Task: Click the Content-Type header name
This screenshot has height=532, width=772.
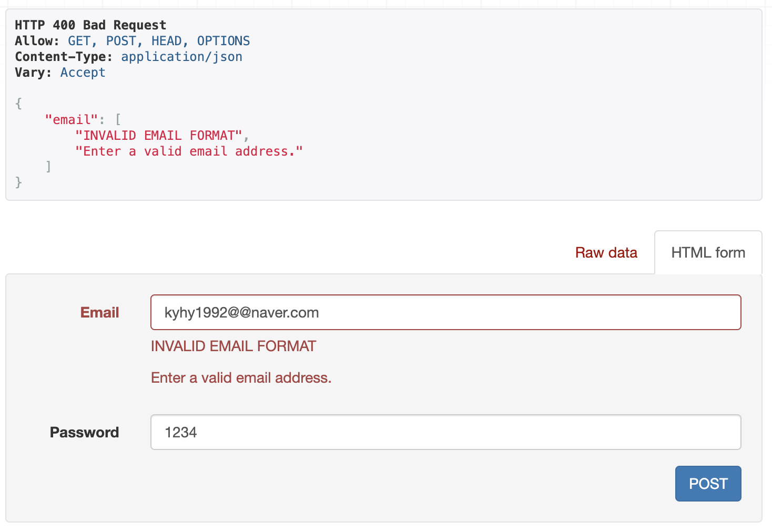Action: (63, 57)
